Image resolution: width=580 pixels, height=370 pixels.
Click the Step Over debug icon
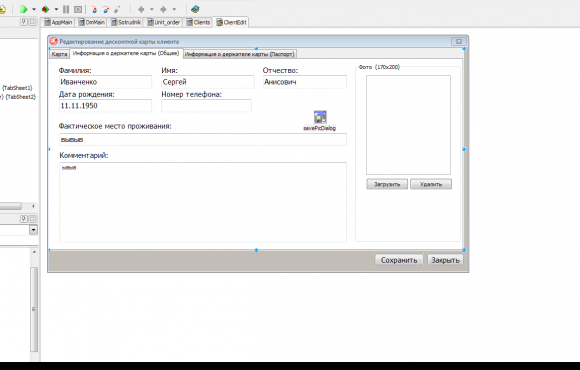pyautogui.click(x=106, y=9)
